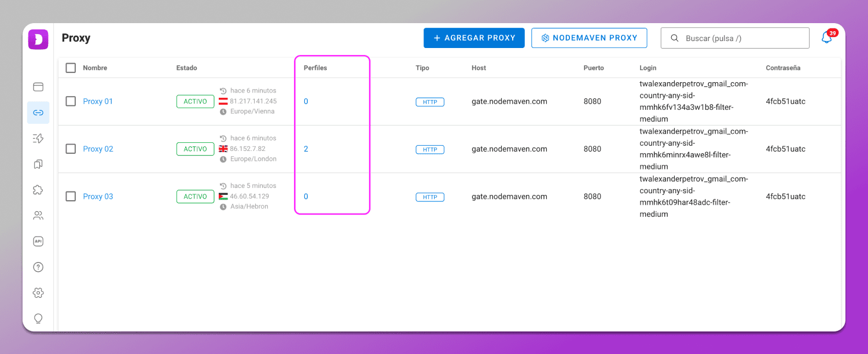Focus the Buscar search field
Screen dimensions: 868x354
(x=735, y=38)
